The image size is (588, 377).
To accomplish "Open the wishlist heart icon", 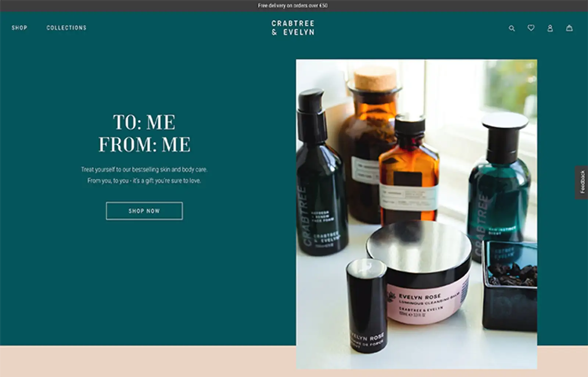I will (x=531, y=28).
